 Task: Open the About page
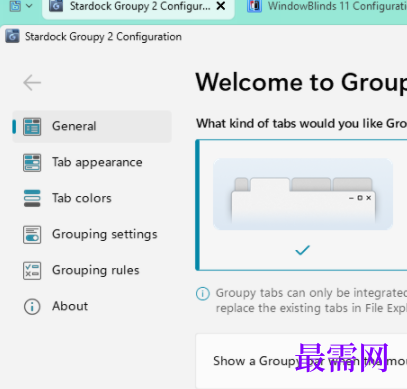(x=92, y=306)
